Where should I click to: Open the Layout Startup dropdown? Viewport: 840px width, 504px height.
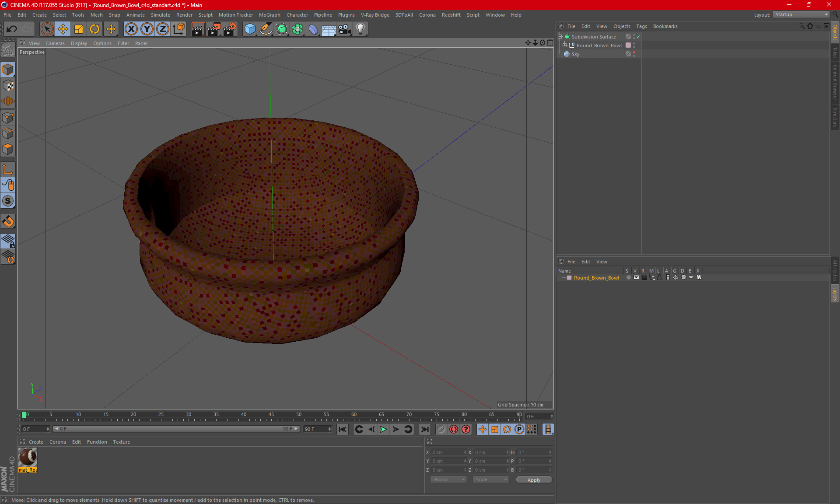tap(801, 14)
